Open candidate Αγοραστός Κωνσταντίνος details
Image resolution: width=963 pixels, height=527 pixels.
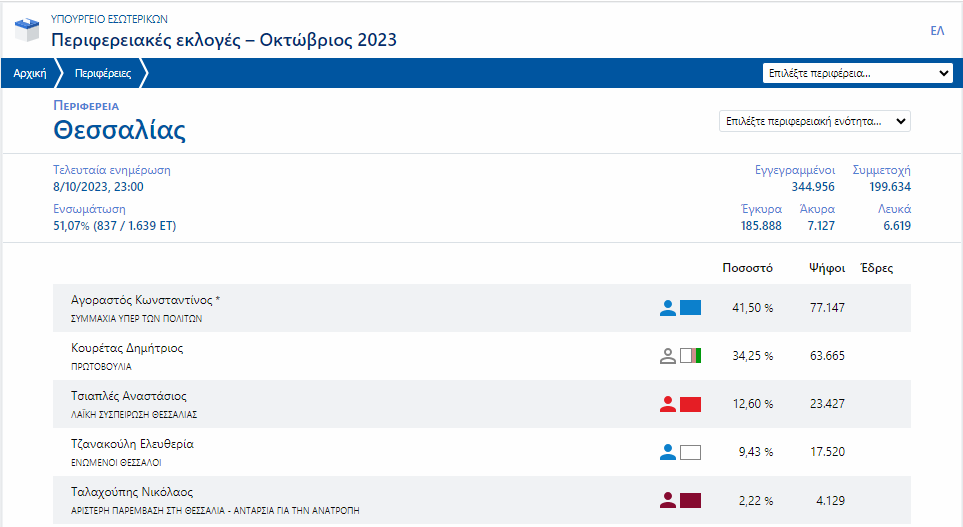tap(145, 300)
